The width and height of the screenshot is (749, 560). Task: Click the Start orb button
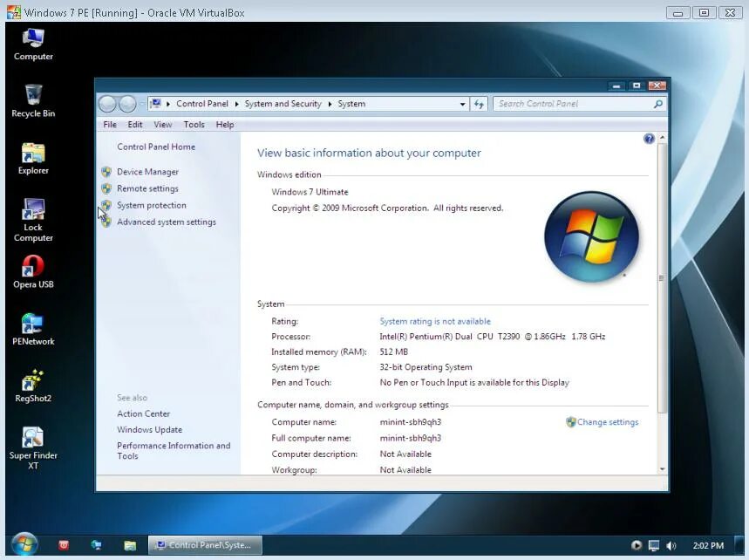(24, 544)
